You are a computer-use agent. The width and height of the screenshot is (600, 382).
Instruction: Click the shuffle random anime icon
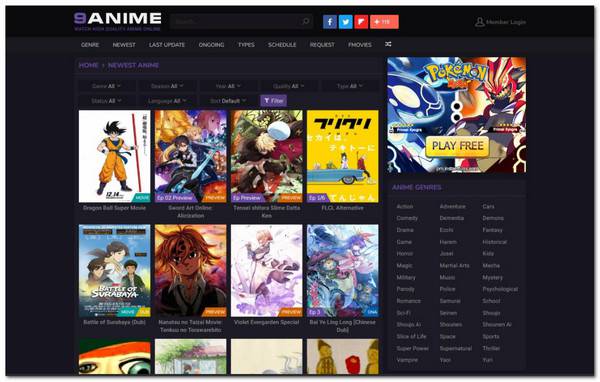tap(388, 44)
